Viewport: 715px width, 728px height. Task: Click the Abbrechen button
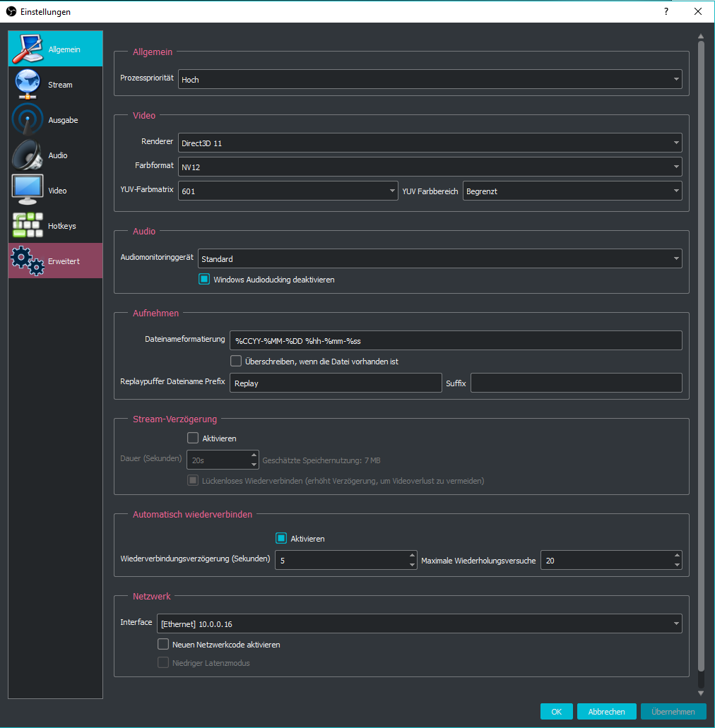click(x=606, y=712)
